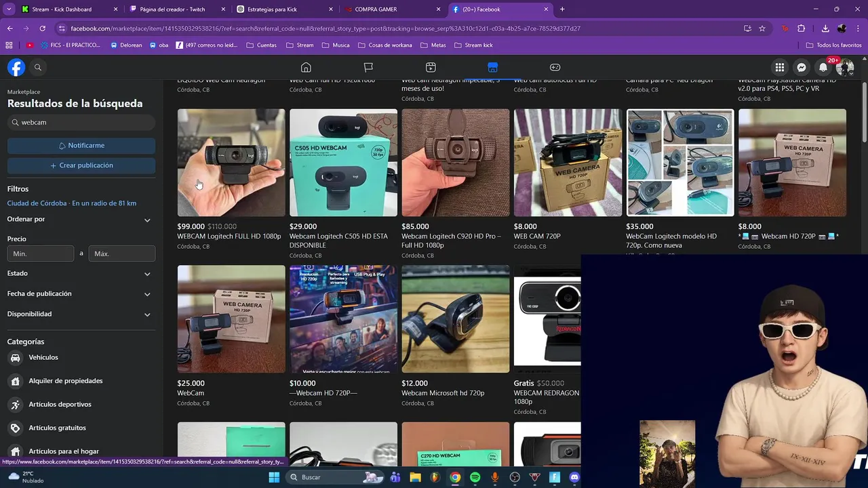The image size is (868, 488).
Task: Switch to Página del creador - Twitch tab
Action: pyautogui.click(x=178, y=9)
